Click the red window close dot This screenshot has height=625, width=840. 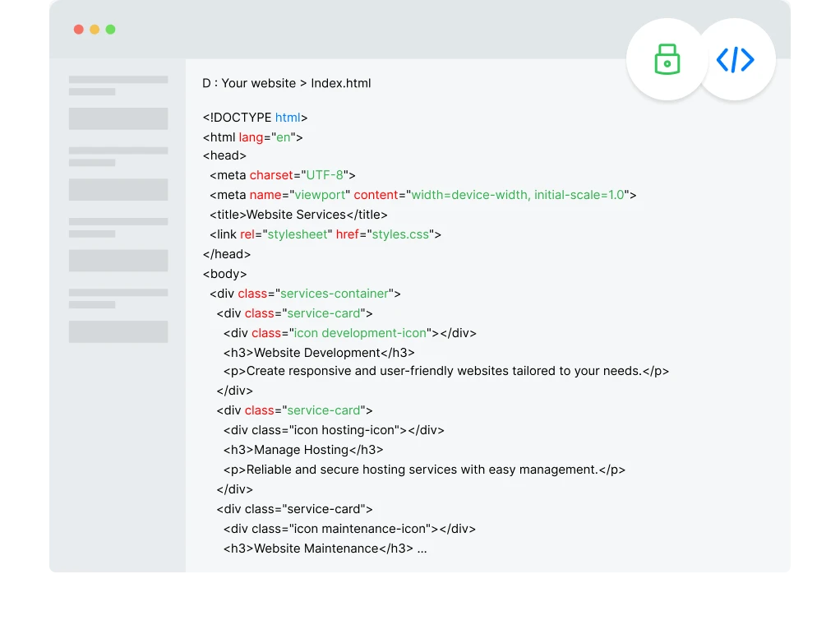pyautogui.click(x=79, y=30)
